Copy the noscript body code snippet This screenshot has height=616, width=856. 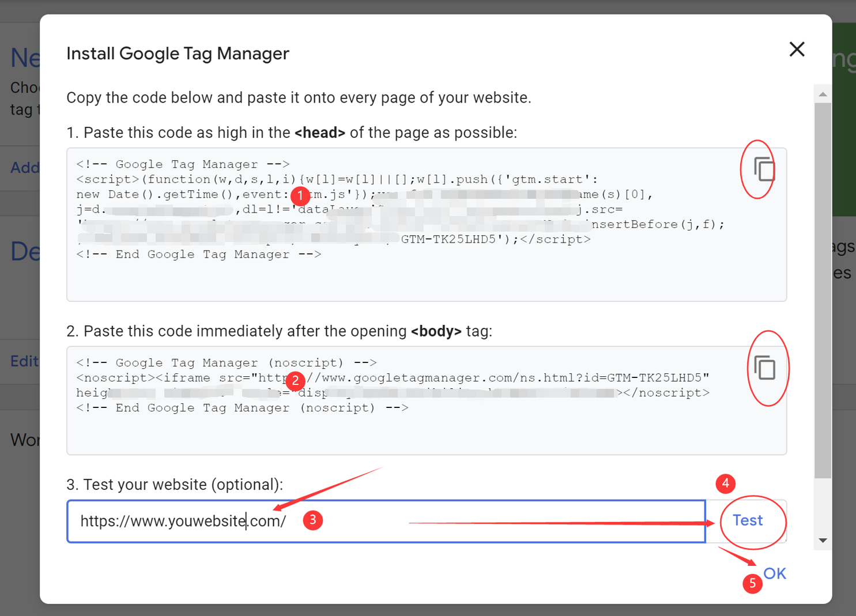(765, 368)
